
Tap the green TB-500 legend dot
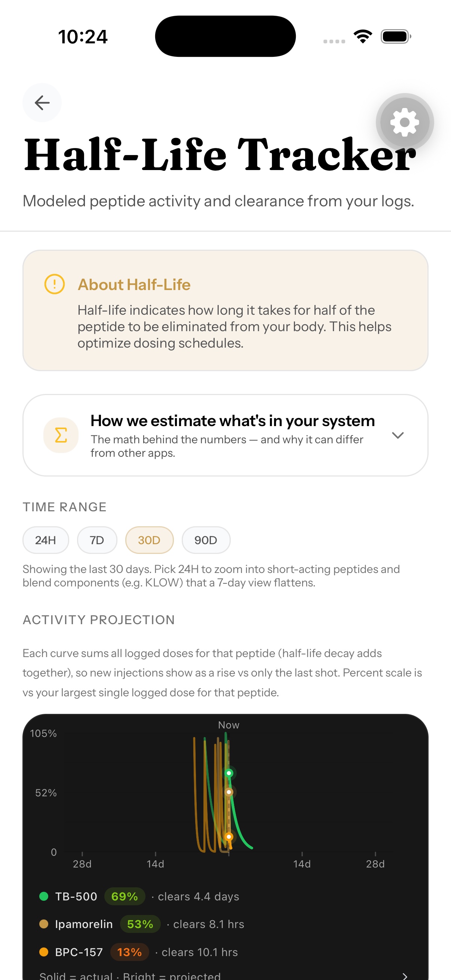44,896
